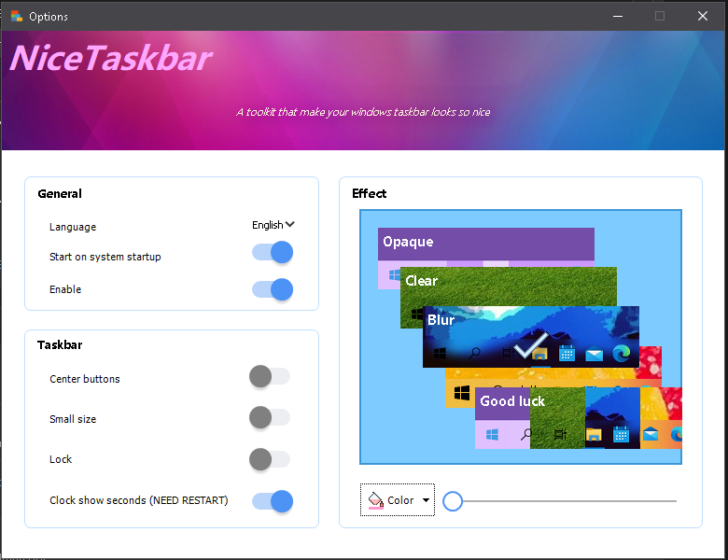Click search magnifier in Blur preview
Screen dimensions: 728x560
pos(474,354)
